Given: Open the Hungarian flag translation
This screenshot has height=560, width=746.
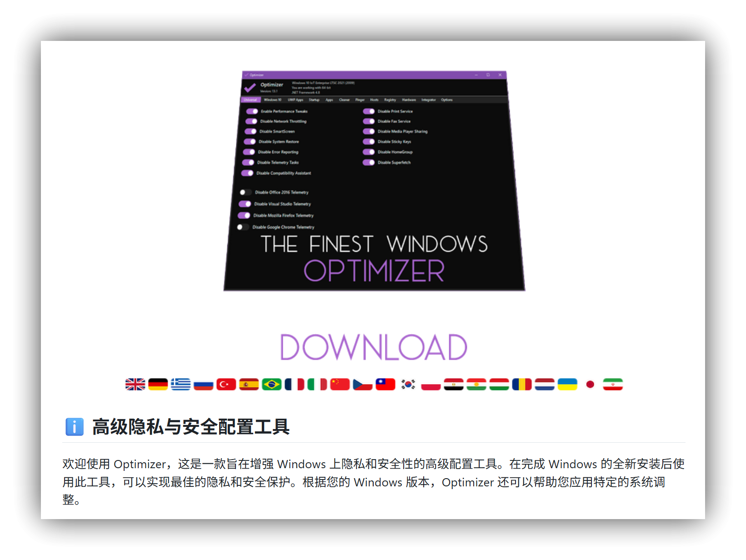Looking at the screenshot, I should [499, 385].
